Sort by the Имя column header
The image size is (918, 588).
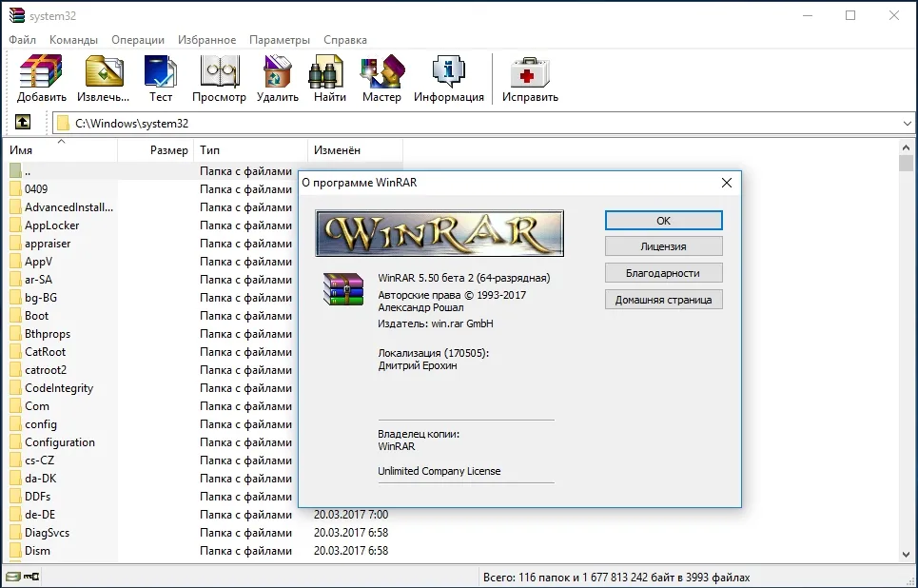pyautogui.click(x=60, y=150)
